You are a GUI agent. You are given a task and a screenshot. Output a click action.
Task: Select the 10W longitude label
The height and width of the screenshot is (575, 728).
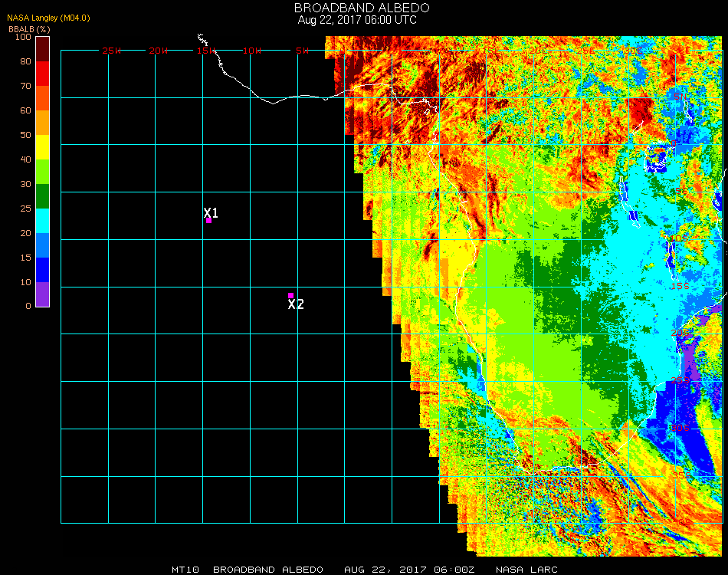(252, 51)
